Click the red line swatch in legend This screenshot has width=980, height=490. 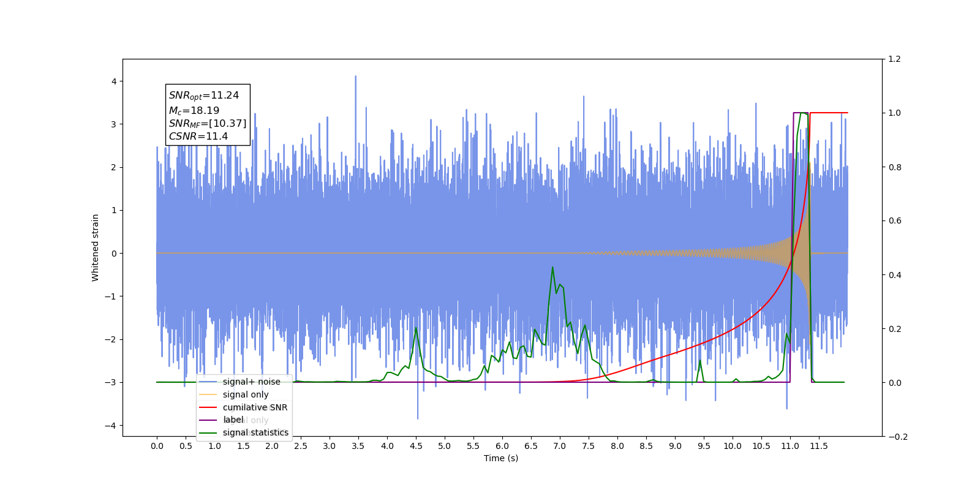pyautogui.click(x=208, y=407)
